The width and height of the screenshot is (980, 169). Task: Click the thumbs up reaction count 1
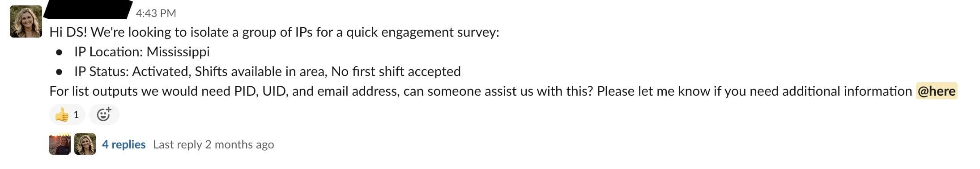click(x=76, y=115)
